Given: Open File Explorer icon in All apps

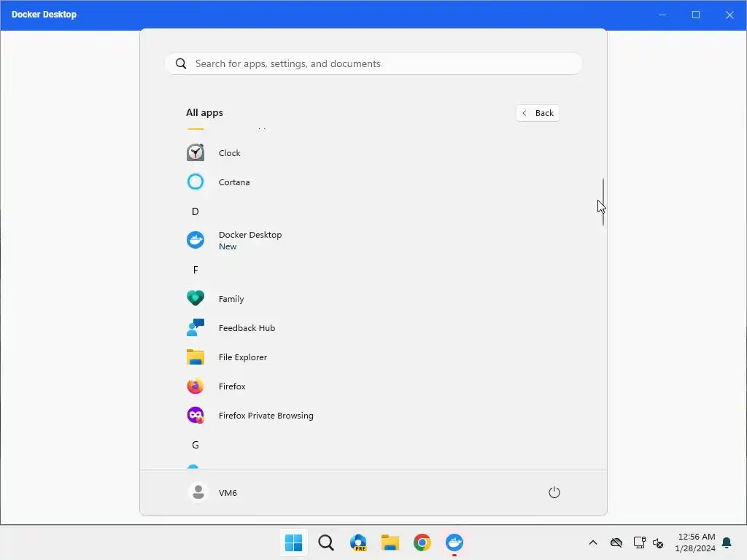Looking at the screenshot, I should tap(196, 357).
